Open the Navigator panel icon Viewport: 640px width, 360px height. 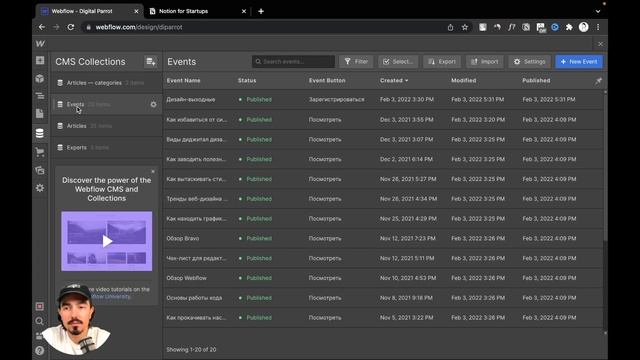(40, 96)
